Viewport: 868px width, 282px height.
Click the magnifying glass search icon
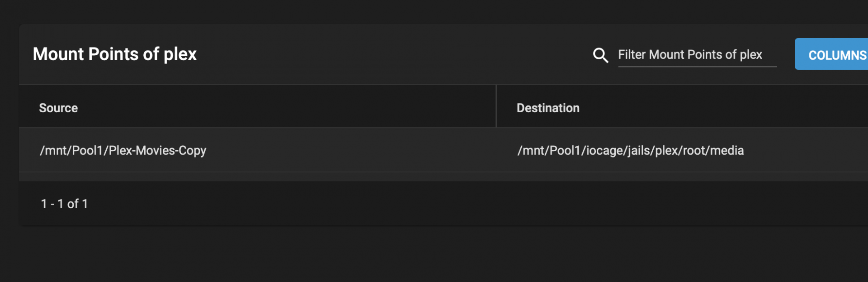[600, 55]
